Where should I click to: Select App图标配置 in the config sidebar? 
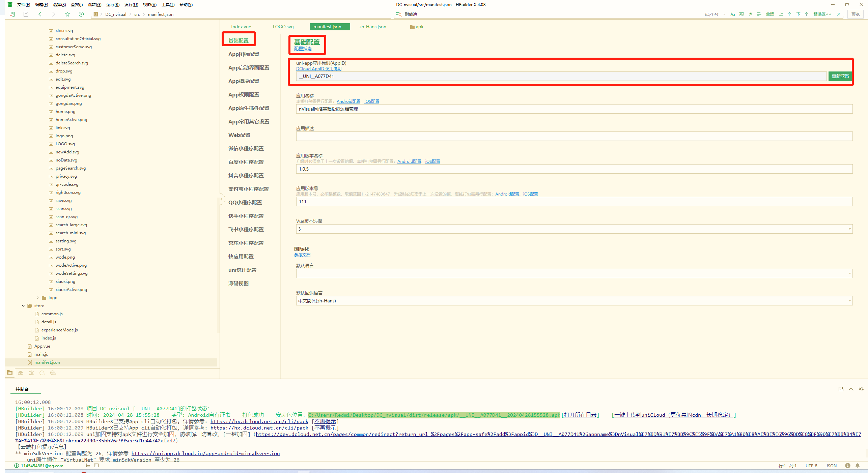tap(244, 54)
